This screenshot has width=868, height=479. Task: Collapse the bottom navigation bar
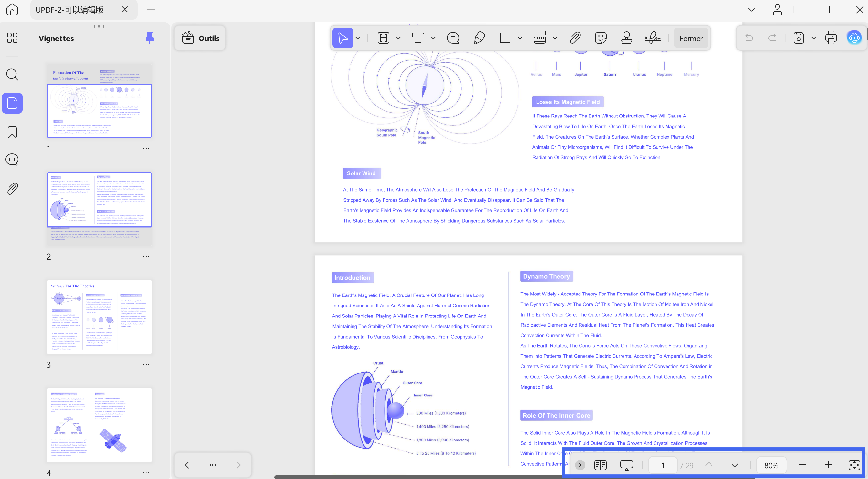pyautogui.click(x=580, y=465)
